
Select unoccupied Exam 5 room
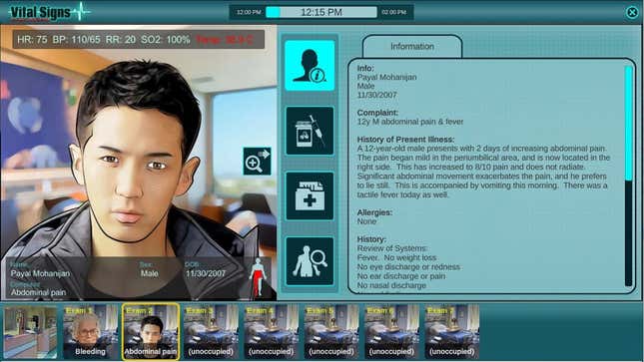[x=331, y=332]
